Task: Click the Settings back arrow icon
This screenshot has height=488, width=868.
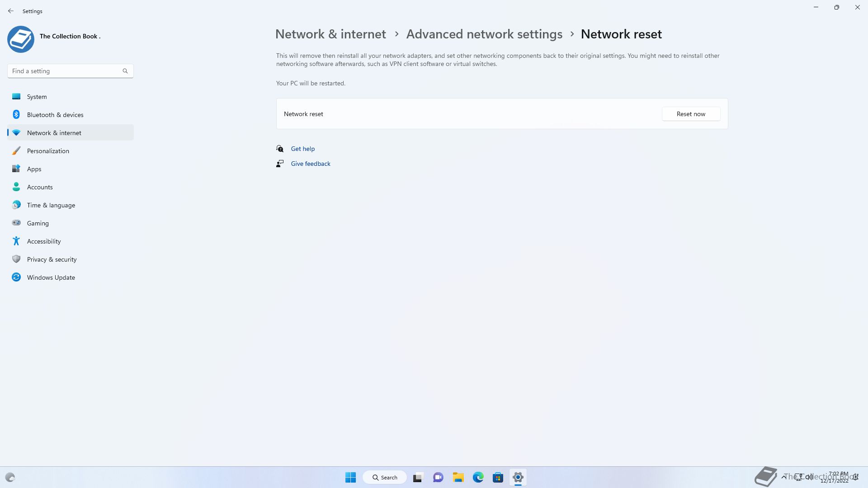Action: click(11, 11)
